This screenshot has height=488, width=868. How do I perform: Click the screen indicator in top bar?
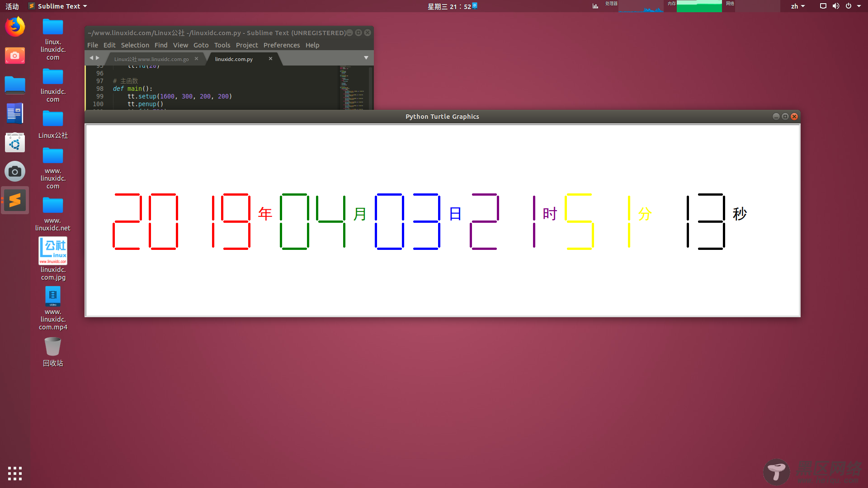[823, 6]
